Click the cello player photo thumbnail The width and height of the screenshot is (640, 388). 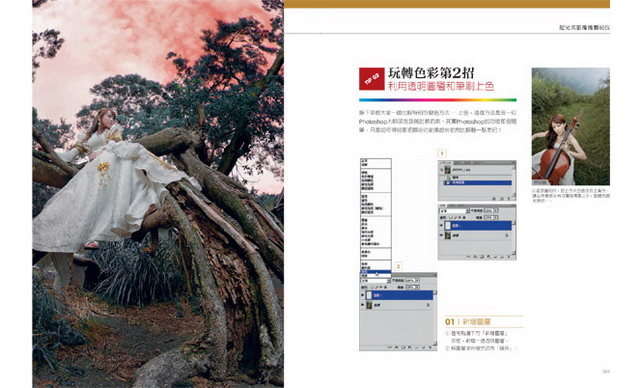(571, 126)
